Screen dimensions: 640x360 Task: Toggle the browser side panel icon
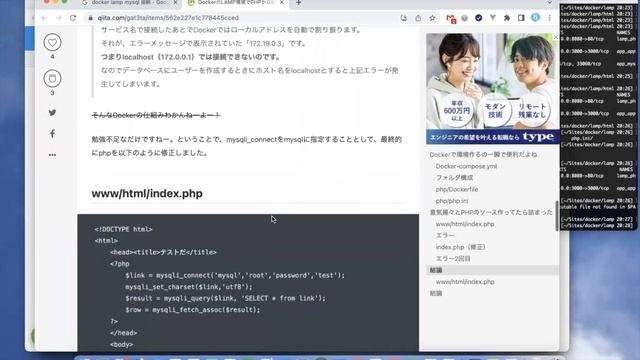pyautogui.click(x=521, y=18)
